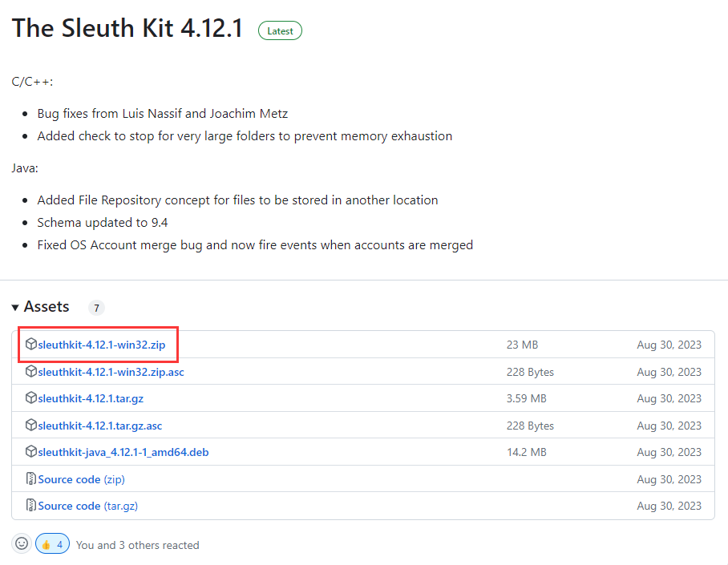Download sleuthkit-java_4.12.1-1_amd64.deb package
The height and width of the screenshot is (565, 728).
(123, 452)
